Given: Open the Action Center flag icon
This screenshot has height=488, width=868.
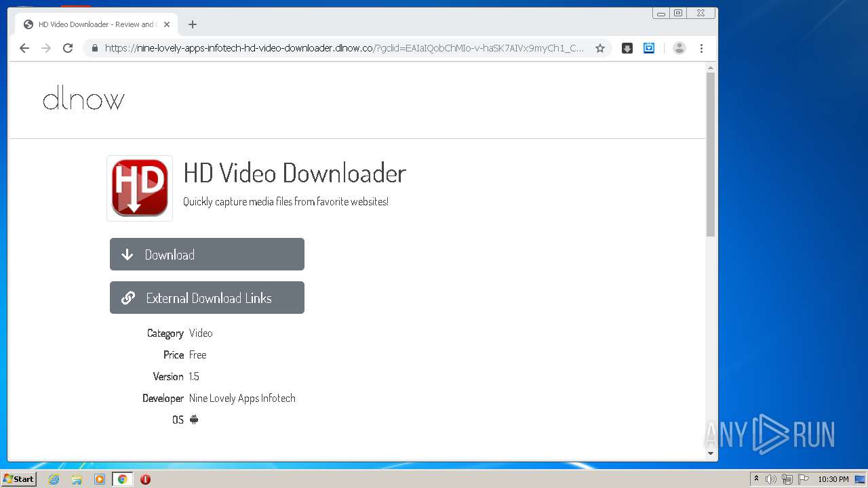Looking at the screenshot, I should pyautogui.click(x=804, y=479).
